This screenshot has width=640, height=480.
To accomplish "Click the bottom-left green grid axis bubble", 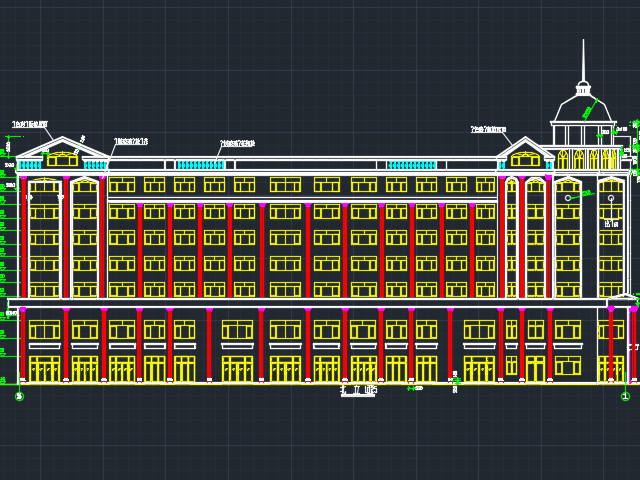I will point(19,396).
